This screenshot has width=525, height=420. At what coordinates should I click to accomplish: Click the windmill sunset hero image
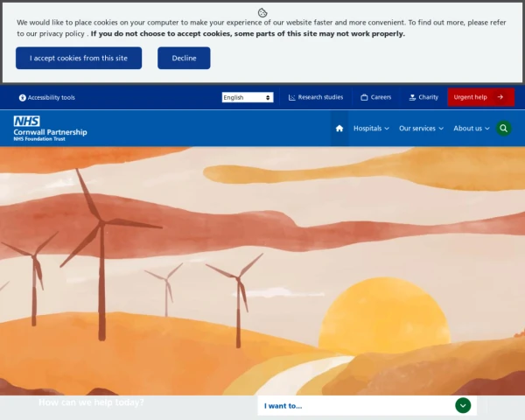click(262, 271)
